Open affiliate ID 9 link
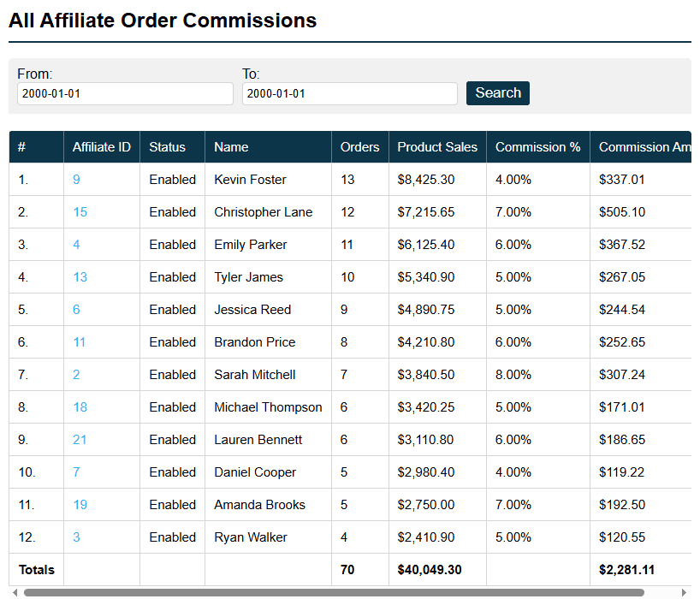The width and height of the screenshot is (700, 599). 76,180
